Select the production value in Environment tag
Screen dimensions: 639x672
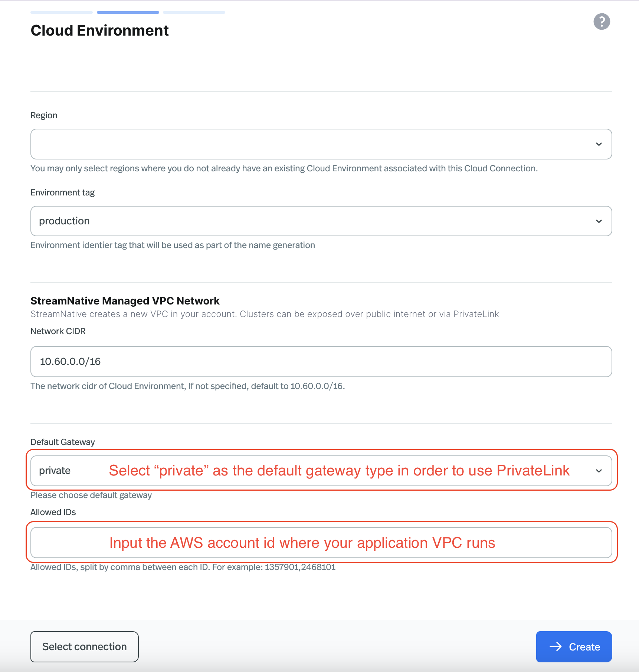click(65, 221)
